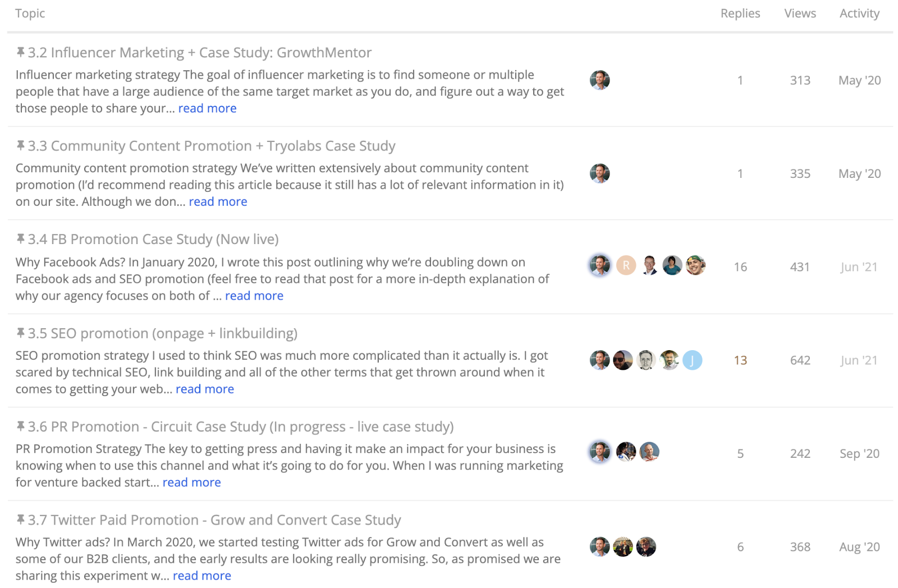Click 'read more' under Influencer Marketing excerpt
Viewport: 898px width, 588px height.
point(208,108)
